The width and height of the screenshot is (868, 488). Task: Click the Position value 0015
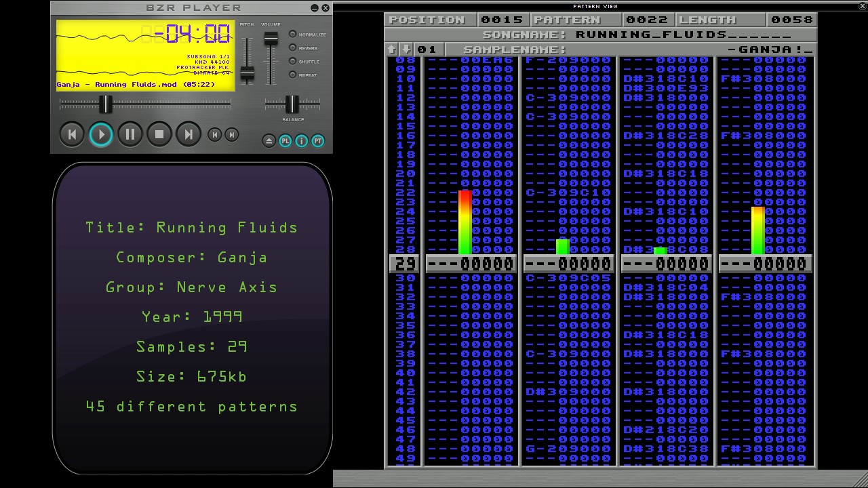(x=502, y=20)
